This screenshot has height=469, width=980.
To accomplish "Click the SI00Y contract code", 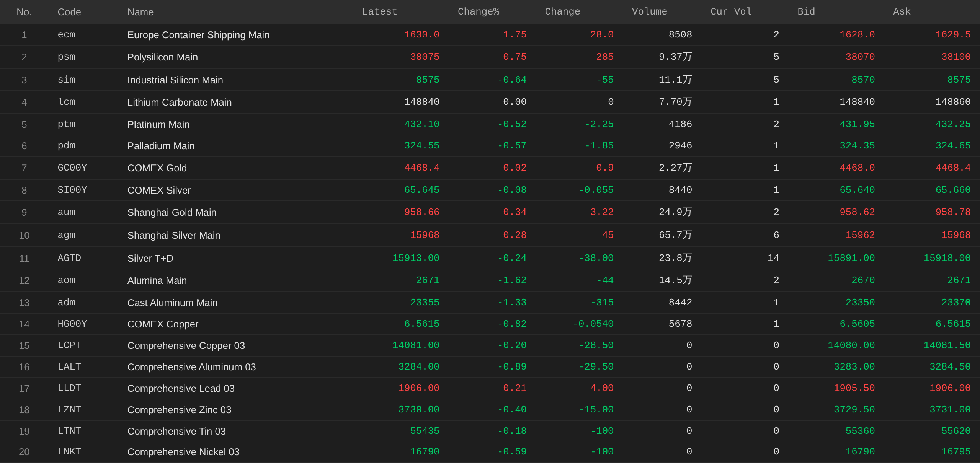I will [72, 190].
